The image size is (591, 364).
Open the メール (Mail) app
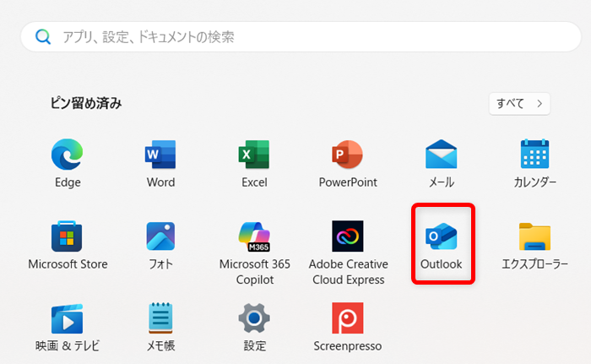tap(441, 156)
